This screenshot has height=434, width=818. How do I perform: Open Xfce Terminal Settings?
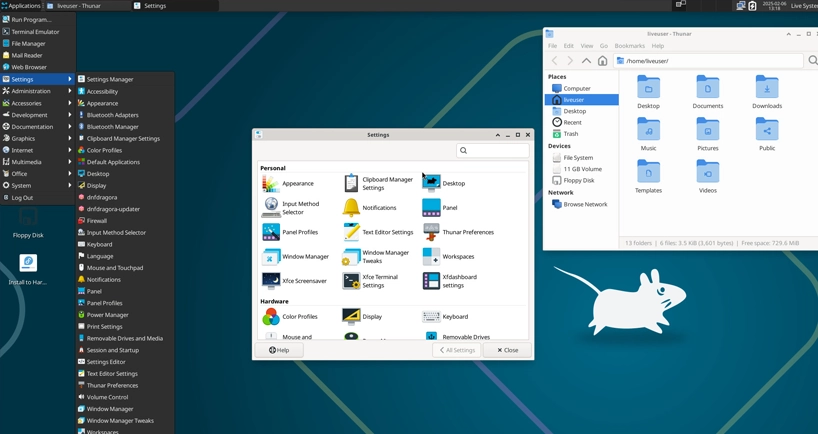click(x=351, y=281)
